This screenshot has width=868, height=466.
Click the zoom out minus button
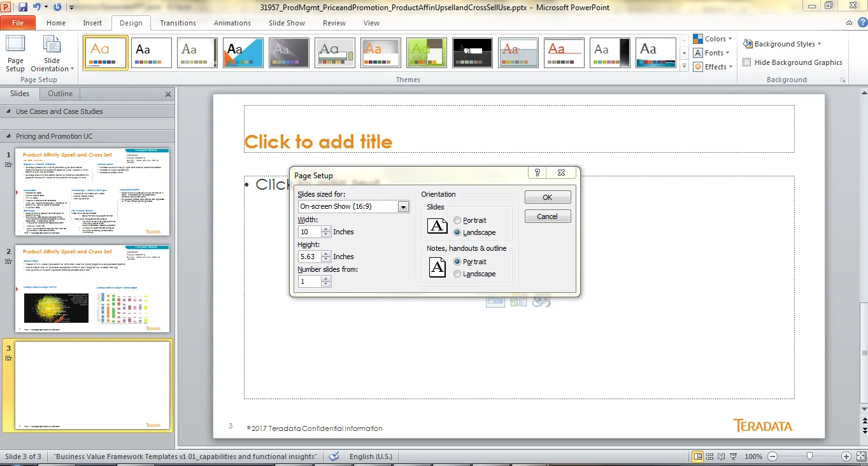point(772,456)
